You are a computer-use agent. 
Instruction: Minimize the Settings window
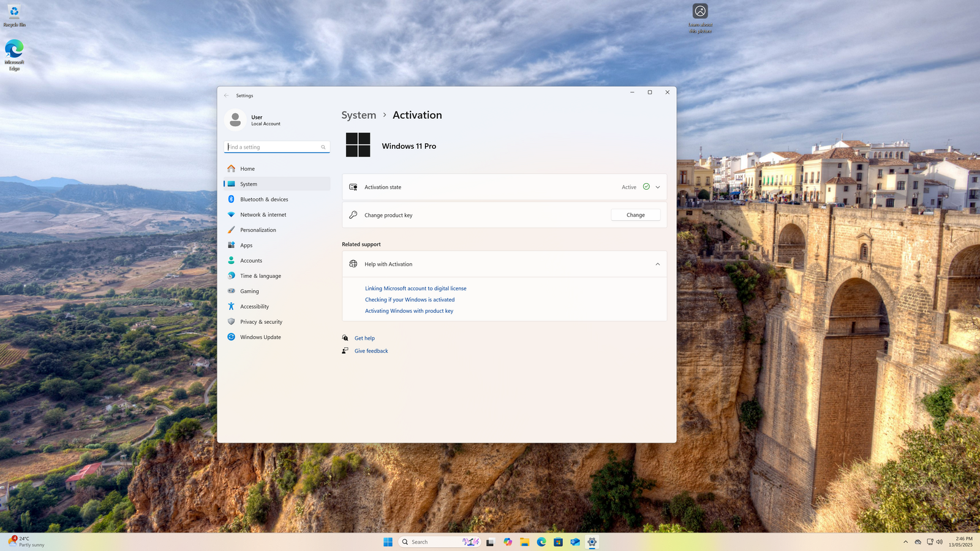click(x=632, y=92)
